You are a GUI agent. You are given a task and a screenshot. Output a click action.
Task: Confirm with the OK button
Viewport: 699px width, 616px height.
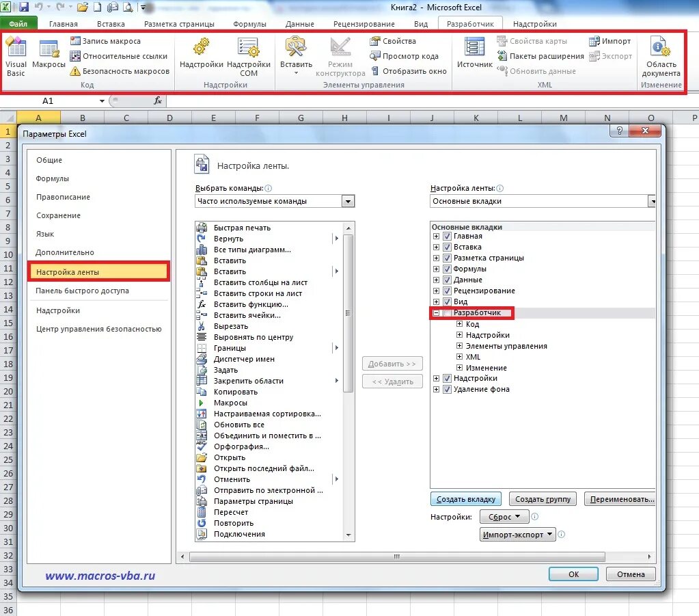(x=573, y=574)
